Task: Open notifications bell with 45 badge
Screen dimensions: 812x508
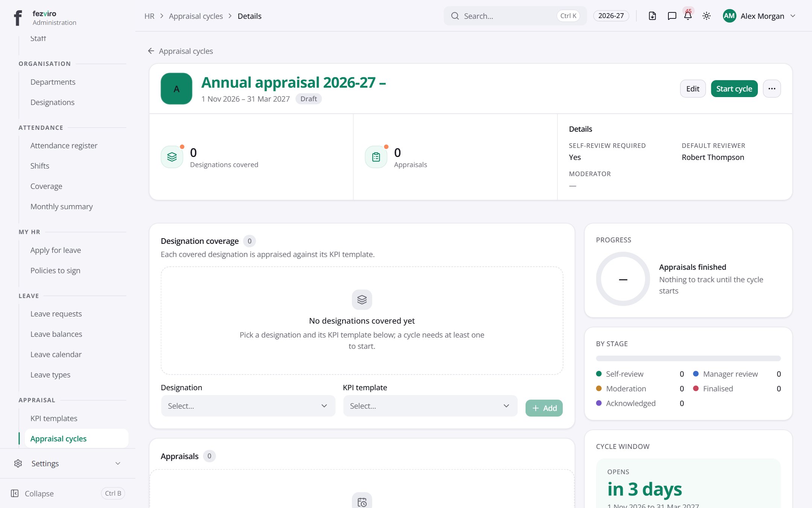Action: [x=688, y=16]
